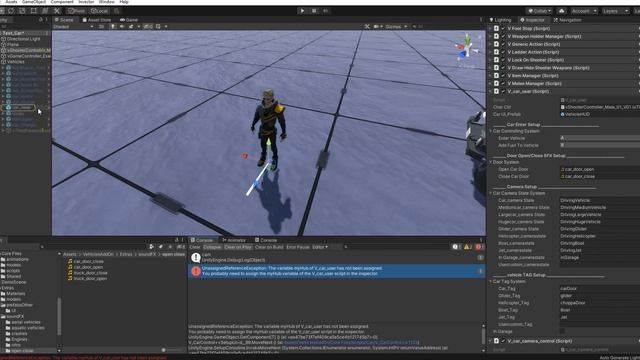Toggle the Pivot handle position button
The width and height of the screenshot is (640, 360).
click(77, 11)
